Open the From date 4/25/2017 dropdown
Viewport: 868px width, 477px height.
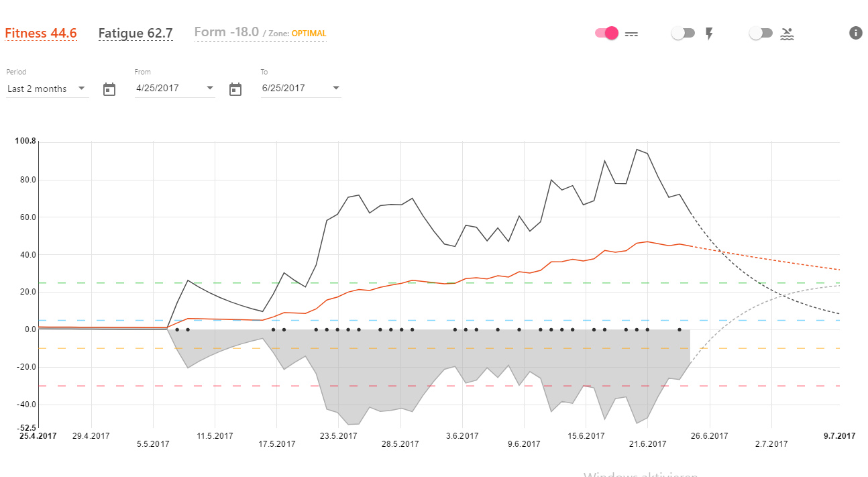pyautogui.click(x=174, y=88)
